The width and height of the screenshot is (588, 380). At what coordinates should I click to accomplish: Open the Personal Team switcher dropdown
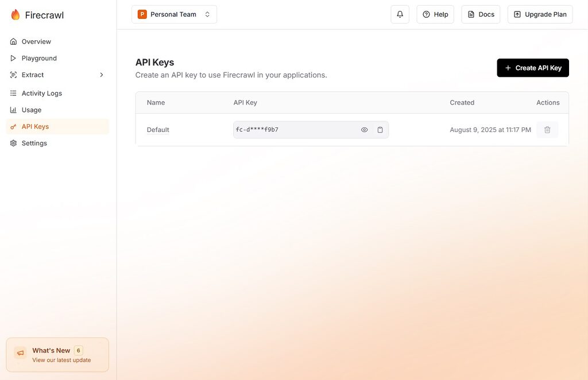tap(174, 14)
